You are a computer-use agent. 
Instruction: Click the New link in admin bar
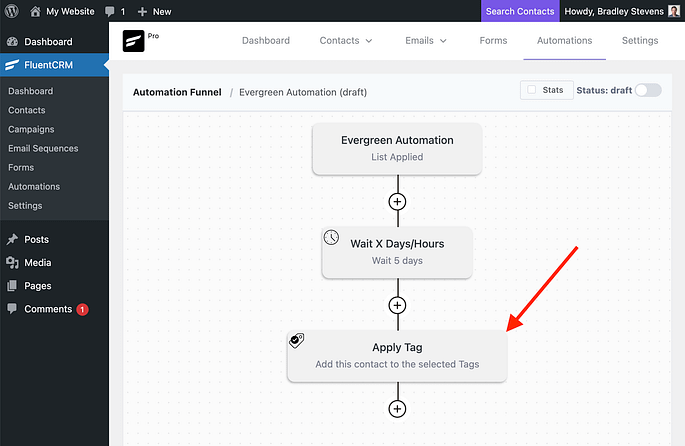point(162,12)
